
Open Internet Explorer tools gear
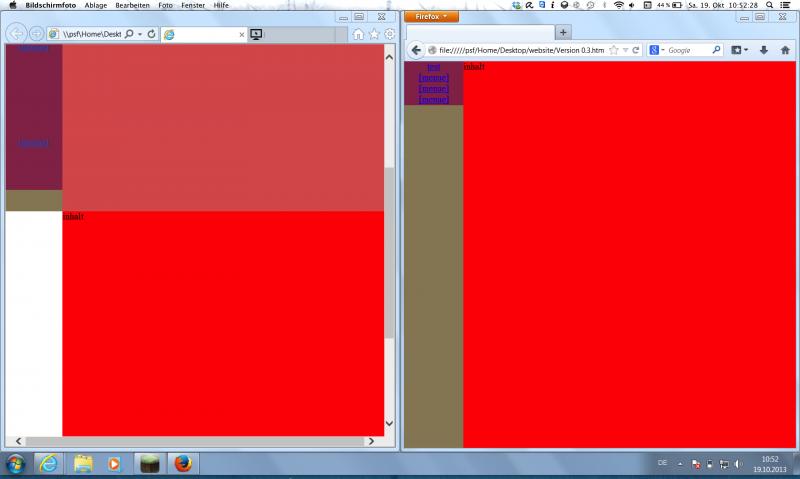(390, 34)
